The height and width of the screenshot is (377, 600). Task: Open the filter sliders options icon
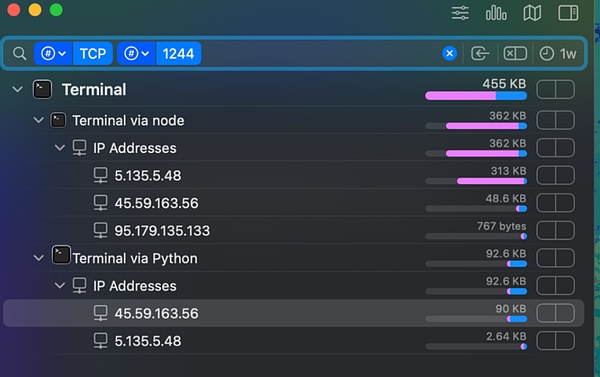pyautogui.click(x=460, y=13)
